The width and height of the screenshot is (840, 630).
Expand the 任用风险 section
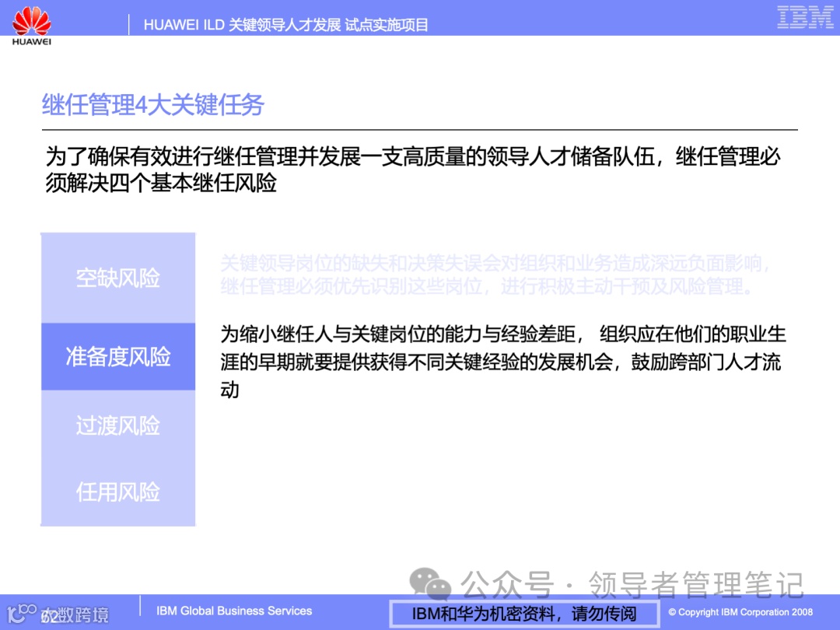117,492
